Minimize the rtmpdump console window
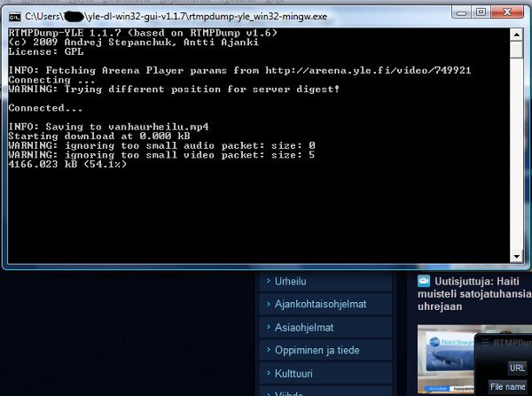Image resolution: width=532 pixels, height=396 pixels. (461, 12)
